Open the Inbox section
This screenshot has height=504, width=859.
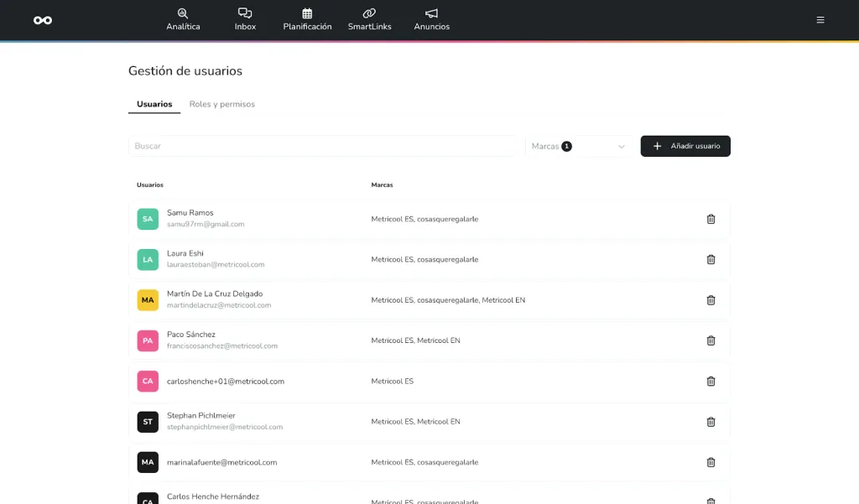pyautogui.click(x=245, y=20)
